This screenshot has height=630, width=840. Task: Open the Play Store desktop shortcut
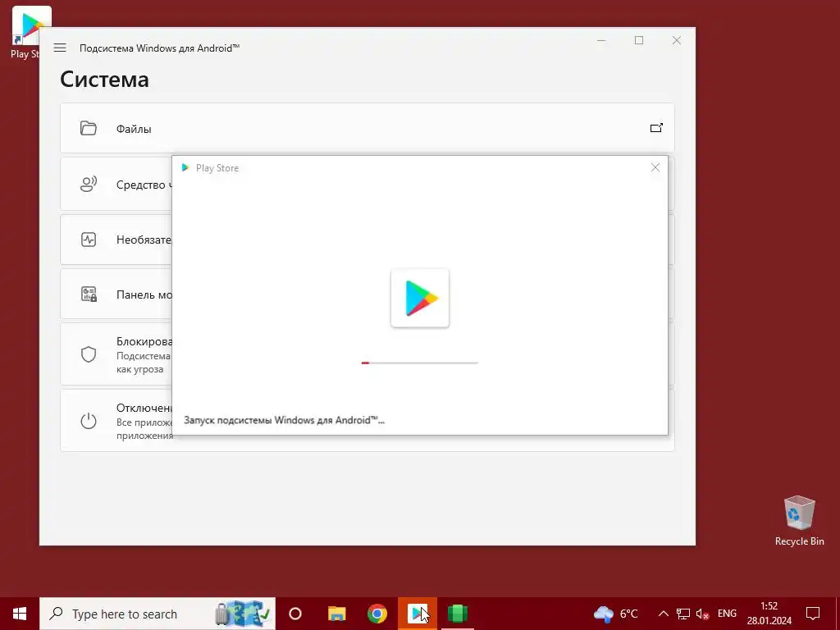27,32
